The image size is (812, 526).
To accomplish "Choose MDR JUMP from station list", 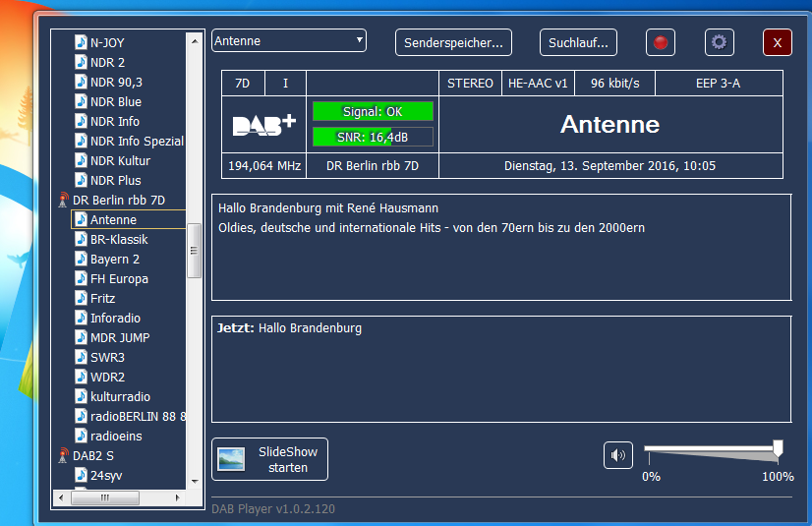I will point(120,338).
